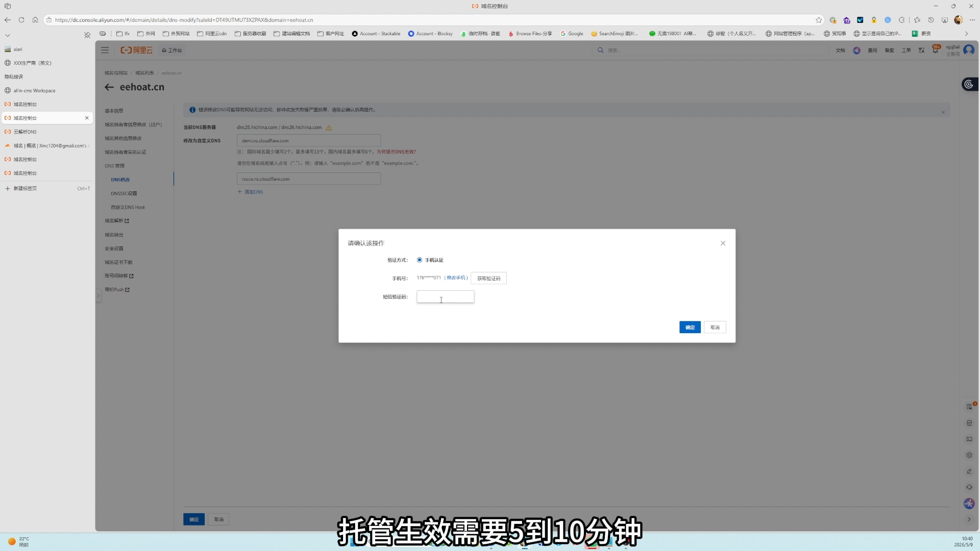Viewport: 980px width, 551px height.
Task: Open the 客户网址 bookmarks folder
Action: tap(330, 34)
